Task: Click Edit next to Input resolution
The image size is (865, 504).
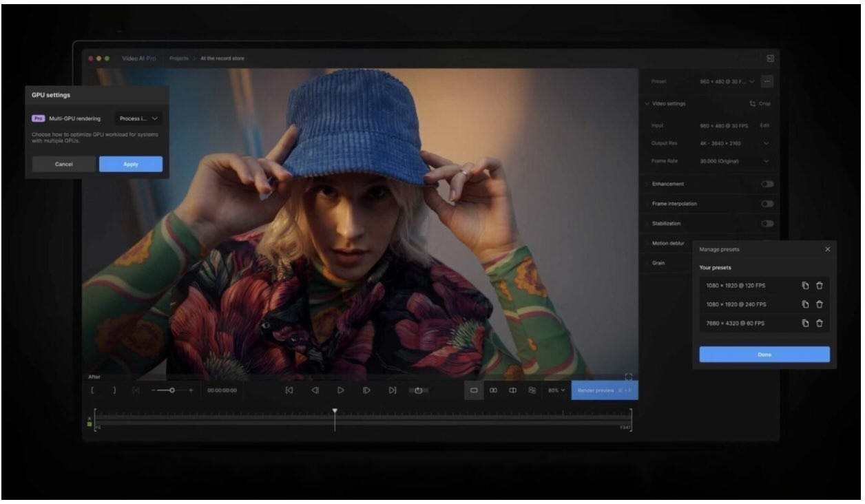Action: click(x=764, y=125)
